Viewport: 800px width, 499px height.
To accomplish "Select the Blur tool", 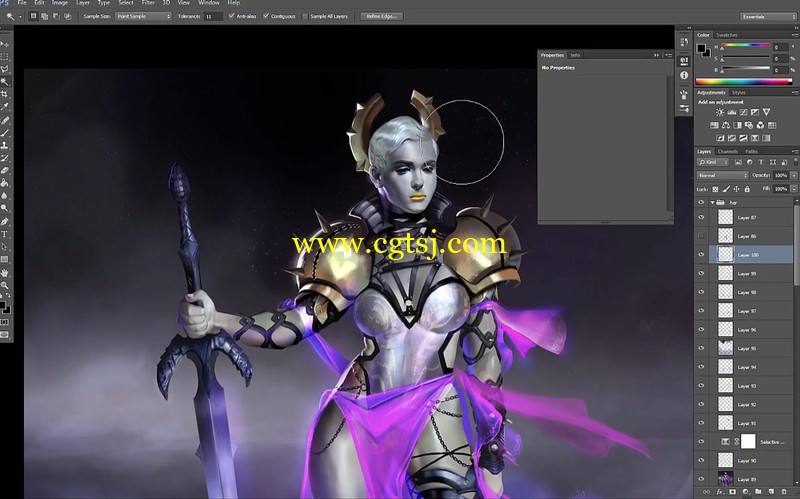I will point(5,195).
